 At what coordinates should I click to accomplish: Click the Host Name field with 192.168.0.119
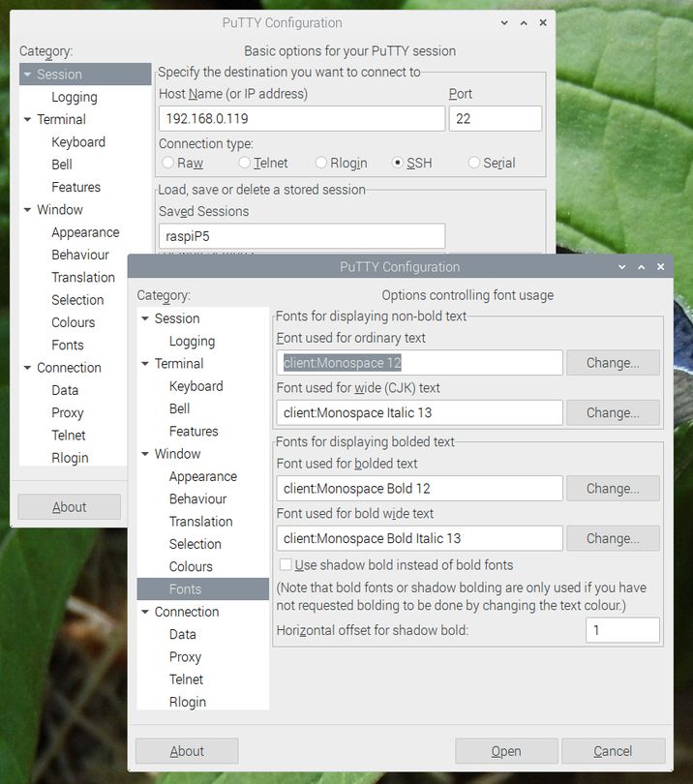pos(302,118)
